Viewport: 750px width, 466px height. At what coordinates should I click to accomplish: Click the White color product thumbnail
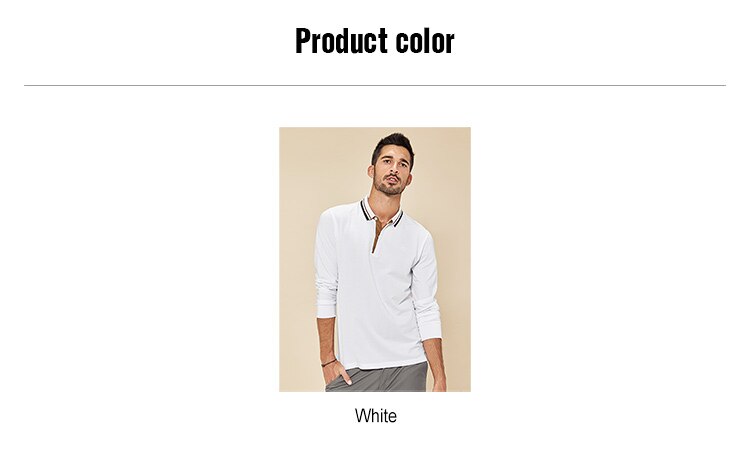coord(375,259)
